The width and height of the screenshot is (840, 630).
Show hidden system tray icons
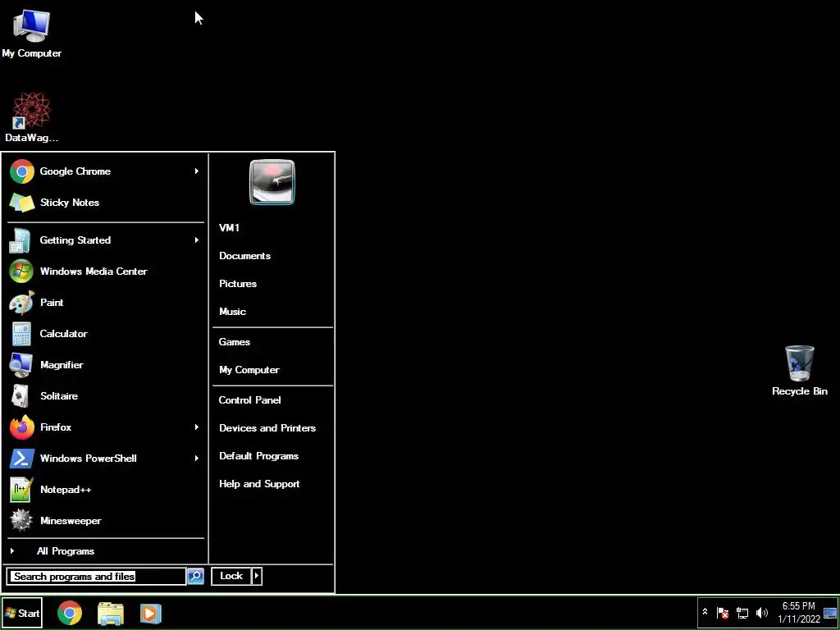click(705, 612)
